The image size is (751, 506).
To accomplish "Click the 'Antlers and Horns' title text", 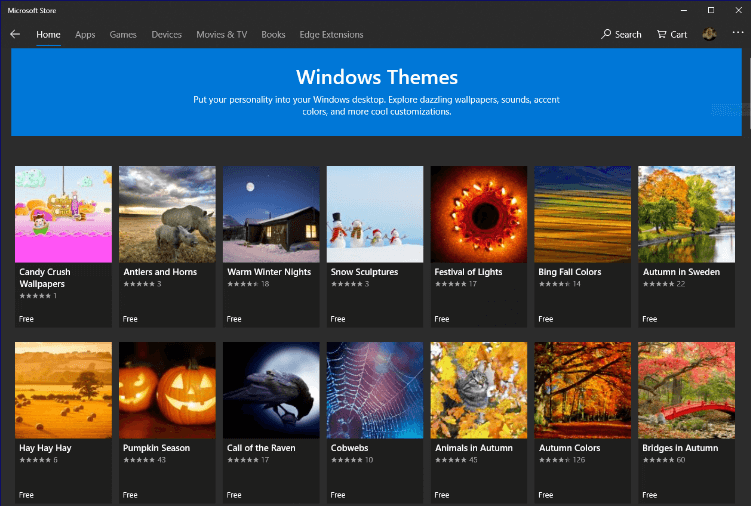I will [x=160, y=272].
